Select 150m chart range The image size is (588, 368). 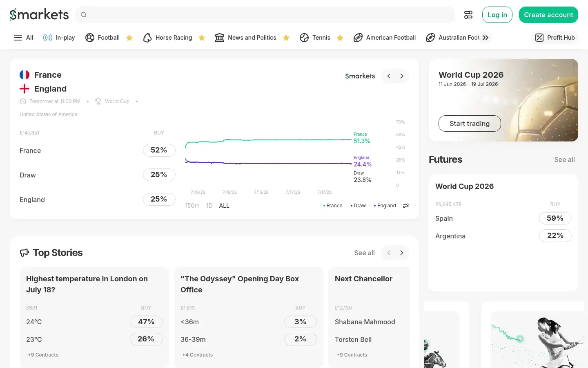pos(192,206)
